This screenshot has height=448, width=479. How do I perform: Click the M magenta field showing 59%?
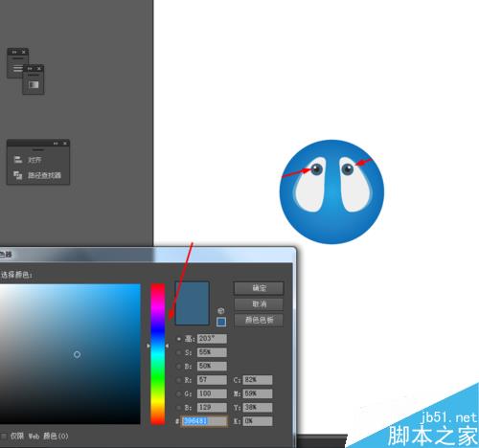click(258, 393)
